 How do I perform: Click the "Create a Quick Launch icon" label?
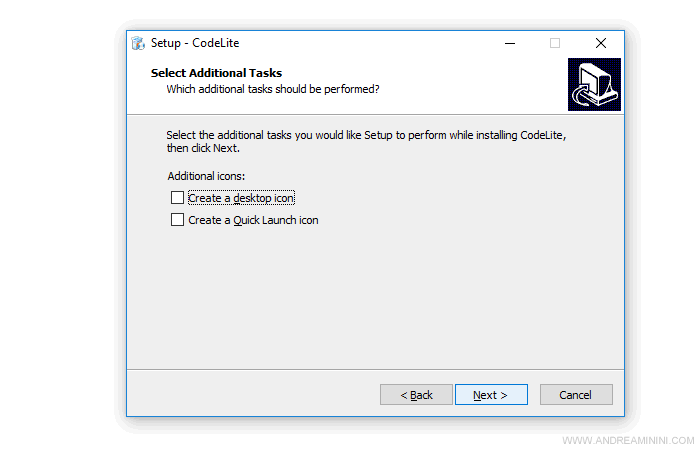pyautogui.click(x=253, y=220)
